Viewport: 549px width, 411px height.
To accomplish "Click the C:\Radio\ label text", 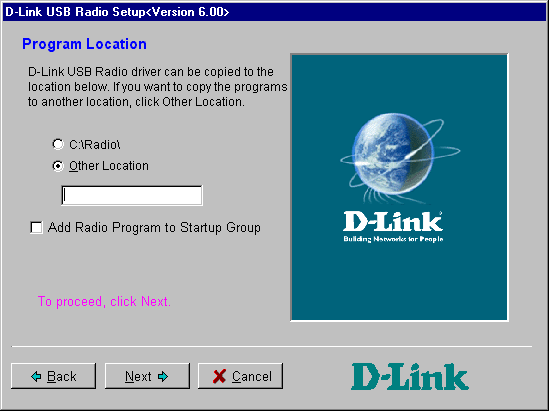I will coord(95,145).
